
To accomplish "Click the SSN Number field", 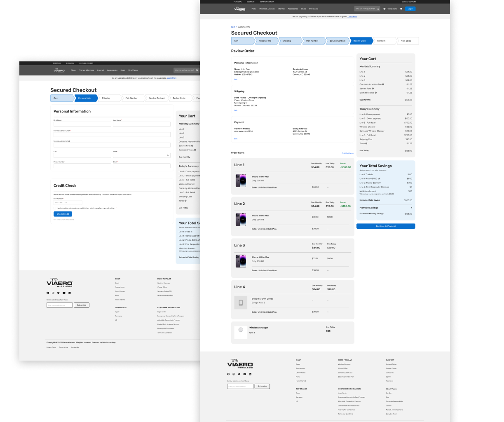I will (68, 202).
